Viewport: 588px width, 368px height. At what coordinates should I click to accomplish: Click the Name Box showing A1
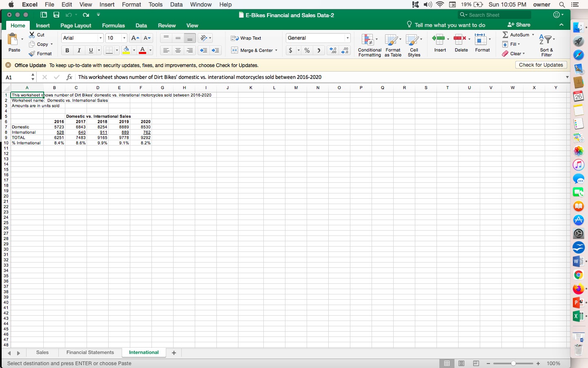pyautogui.click(x=16, y=76)
